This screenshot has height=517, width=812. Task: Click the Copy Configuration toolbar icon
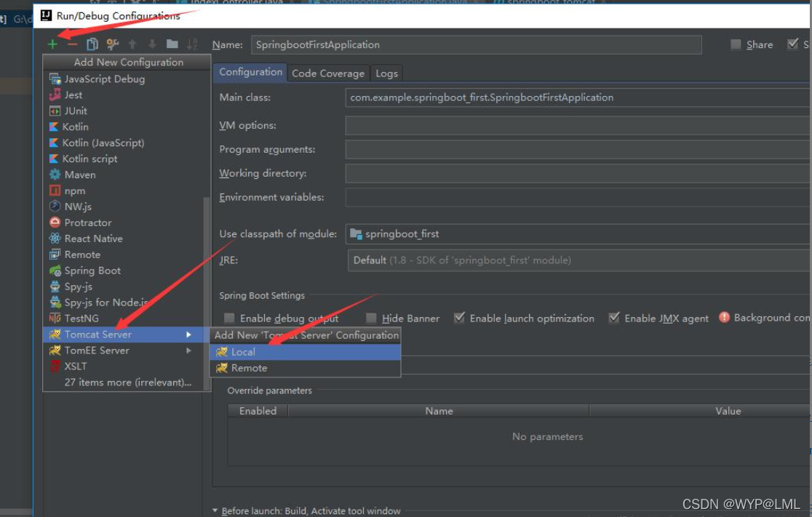92,44
